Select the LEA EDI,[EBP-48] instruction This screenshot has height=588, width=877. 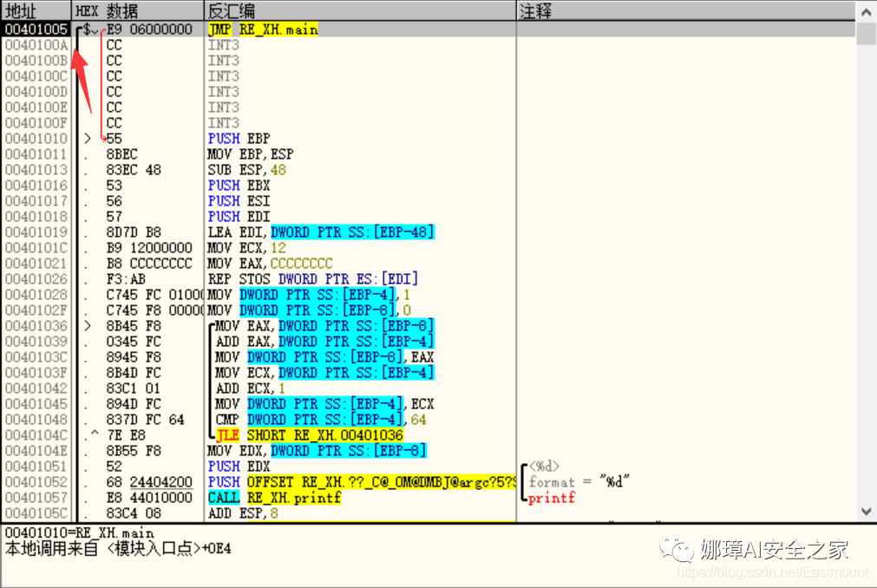[321, 232]
